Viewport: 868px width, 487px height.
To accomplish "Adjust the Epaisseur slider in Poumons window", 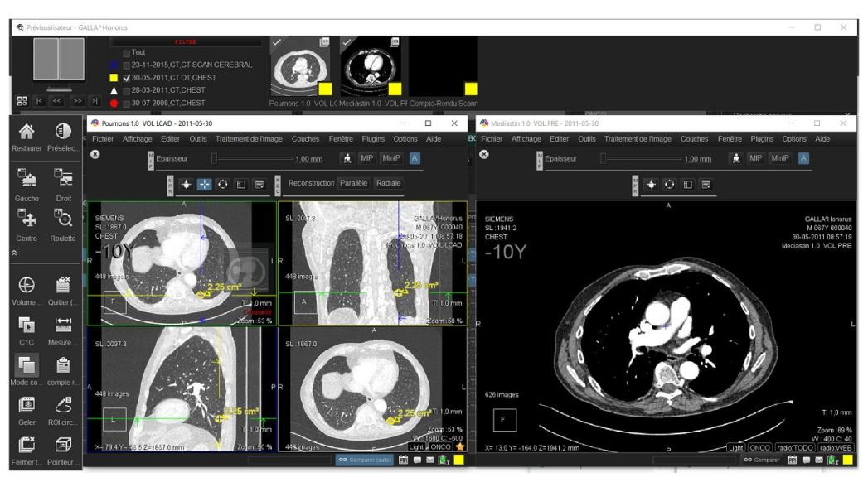I will [216, 158].
